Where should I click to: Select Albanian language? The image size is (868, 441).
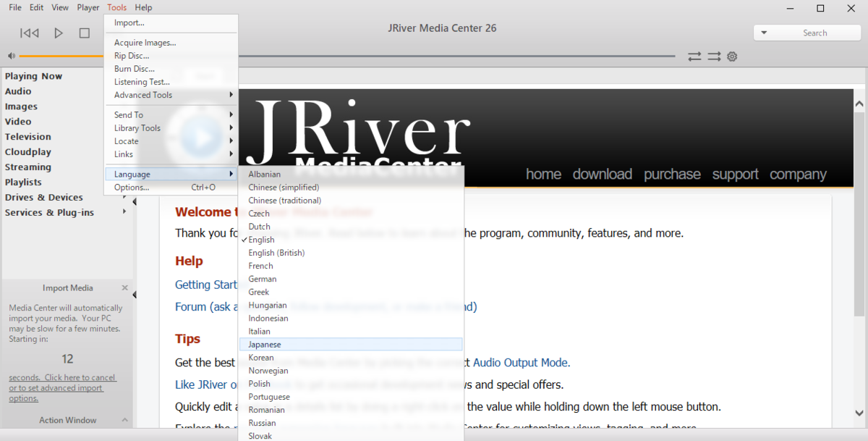(351, 175)
